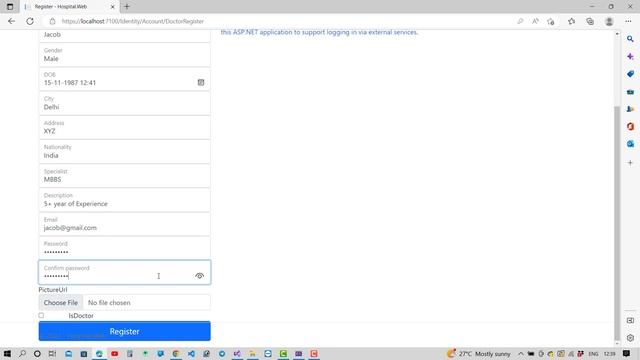Click into the Password field
Screen dimensions: 640x360
coord(124,248)
